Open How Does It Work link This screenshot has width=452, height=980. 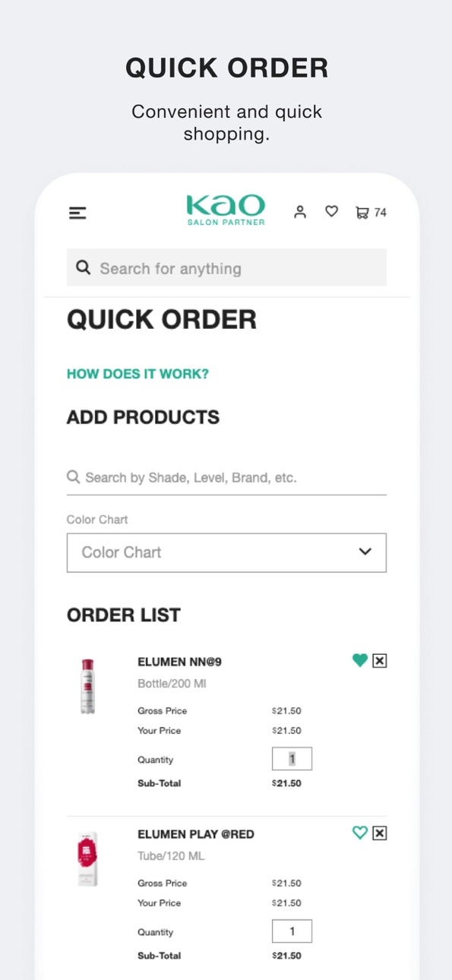(137, 374)
